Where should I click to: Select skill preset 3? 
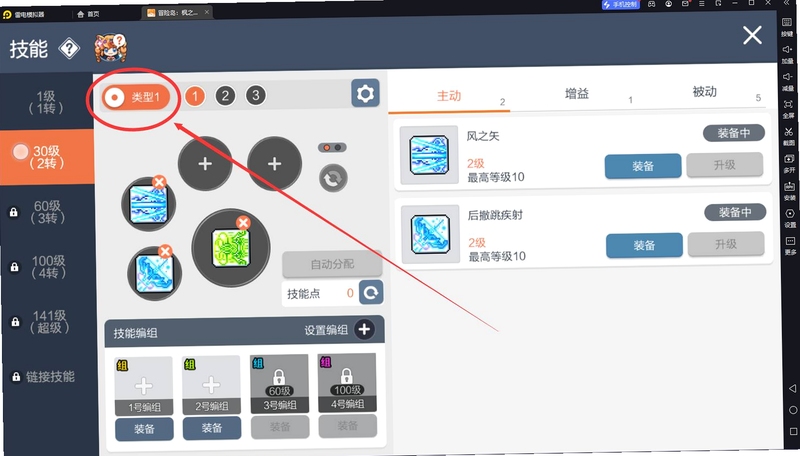pos(256,95)
